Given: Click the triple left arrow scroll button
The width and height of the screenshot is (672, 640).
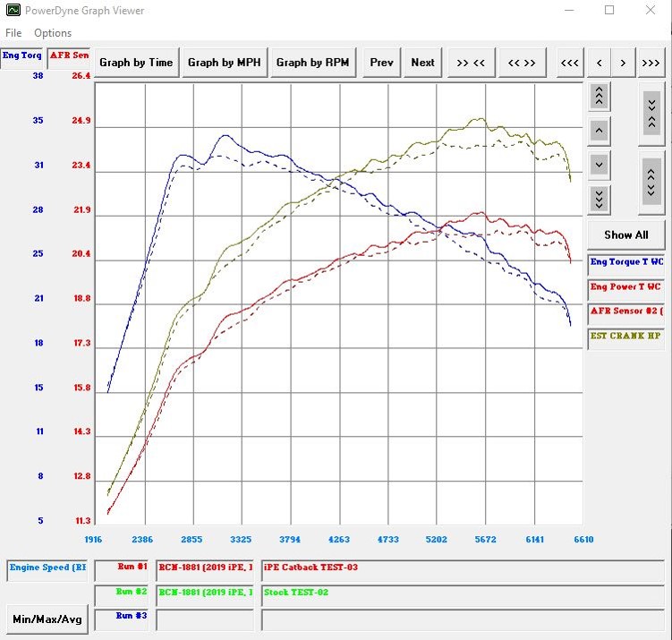Looking at the screenshot, I should pos(569,63).
